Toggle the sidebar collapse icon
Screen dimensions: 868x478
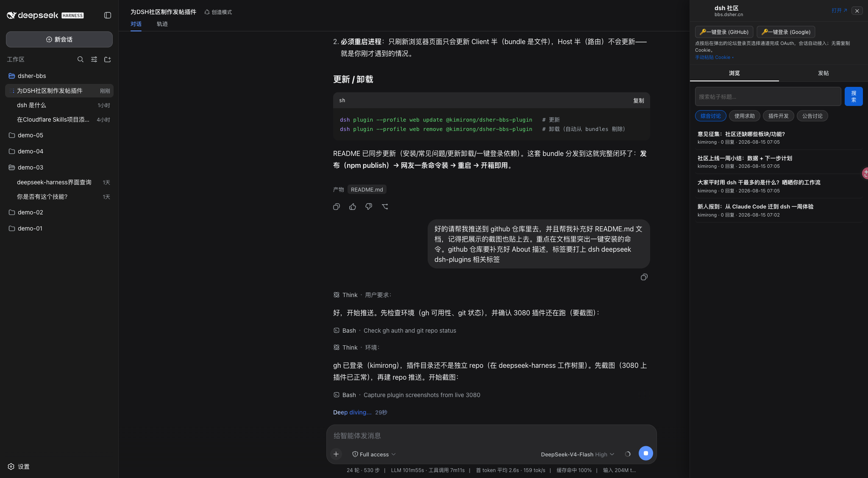108,15
